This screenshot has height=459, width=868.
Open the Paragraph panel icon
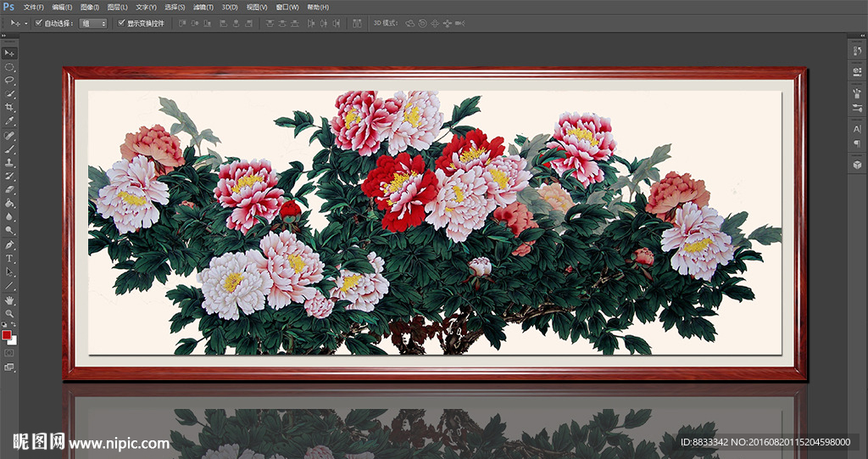(x=858, y=143)
